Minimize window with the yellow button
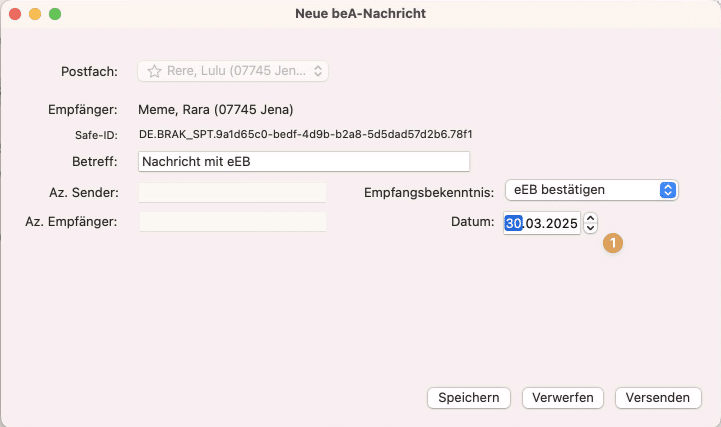Image resolution: width=721 pixels, height=427 pixels. click(x=35, y=14)
